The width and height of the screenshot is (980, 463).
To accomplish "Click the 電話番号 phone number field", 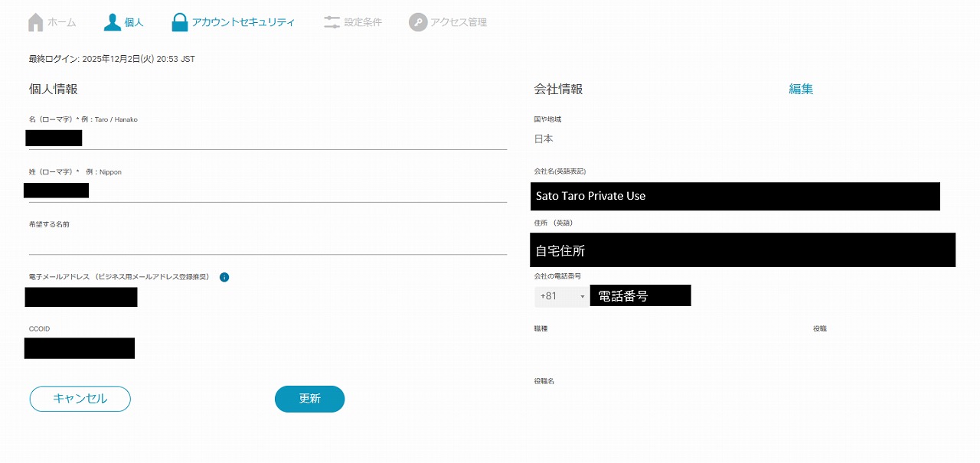I will tap(640, 296).
